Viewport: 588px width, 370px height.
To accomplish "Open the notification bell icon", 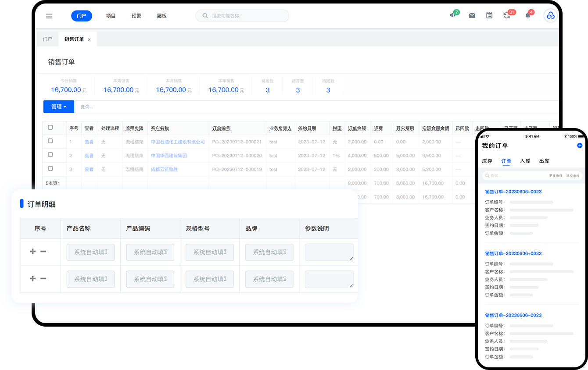I will (528, 16).
